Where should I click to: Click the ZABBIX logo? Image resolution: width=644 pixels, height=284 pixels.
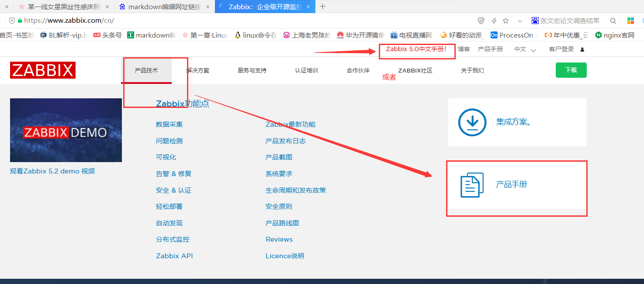coord(43,70)
